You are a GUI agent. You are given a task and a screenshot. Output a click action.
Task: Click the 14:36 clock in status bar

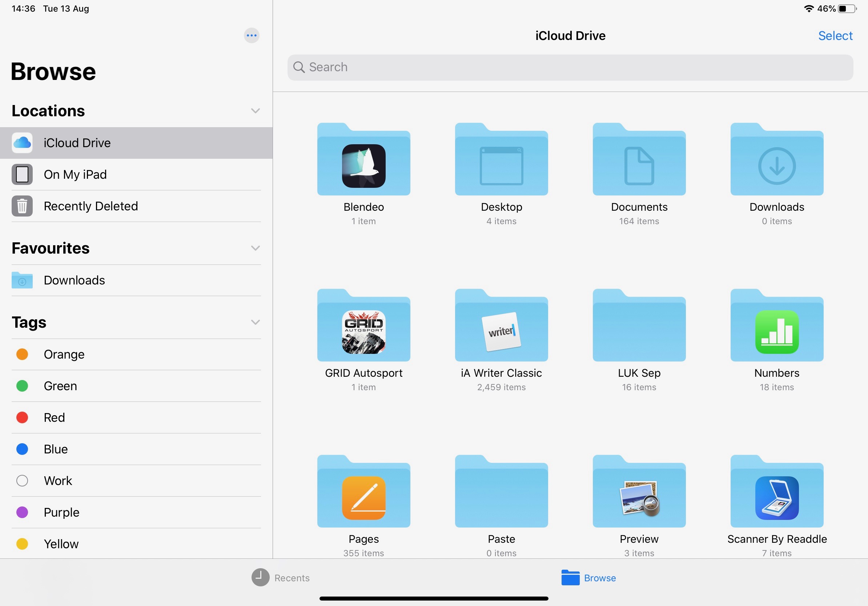click(x=23, y=9)
